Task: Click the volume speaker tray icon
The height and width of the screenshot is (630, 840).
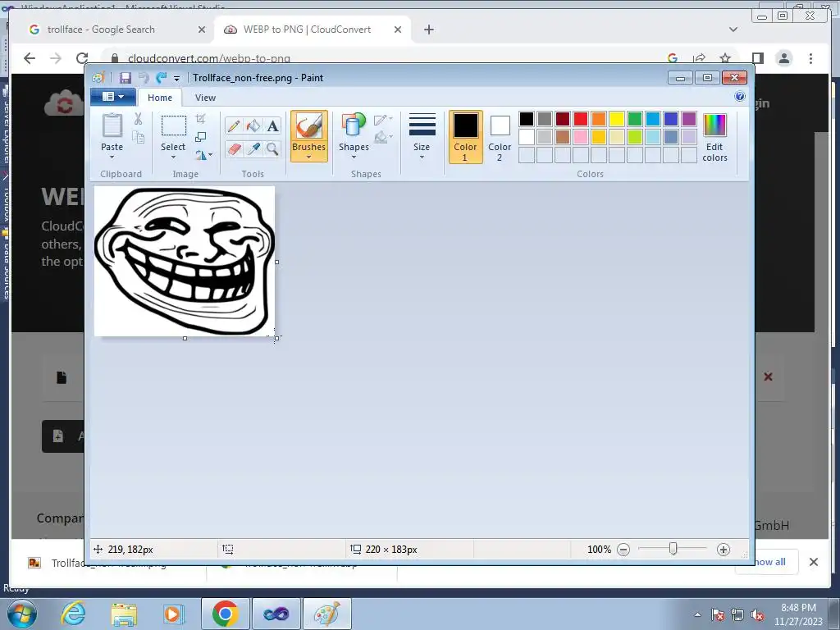Action: tap(757, 614)
